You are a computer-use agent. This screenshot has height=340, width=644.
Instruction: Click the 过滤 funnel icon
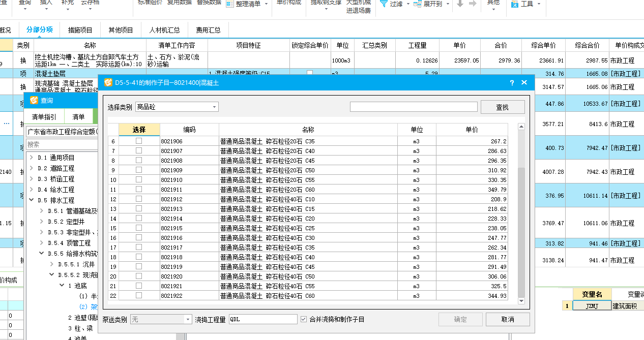pyautogui.click(x=384, y=4)
